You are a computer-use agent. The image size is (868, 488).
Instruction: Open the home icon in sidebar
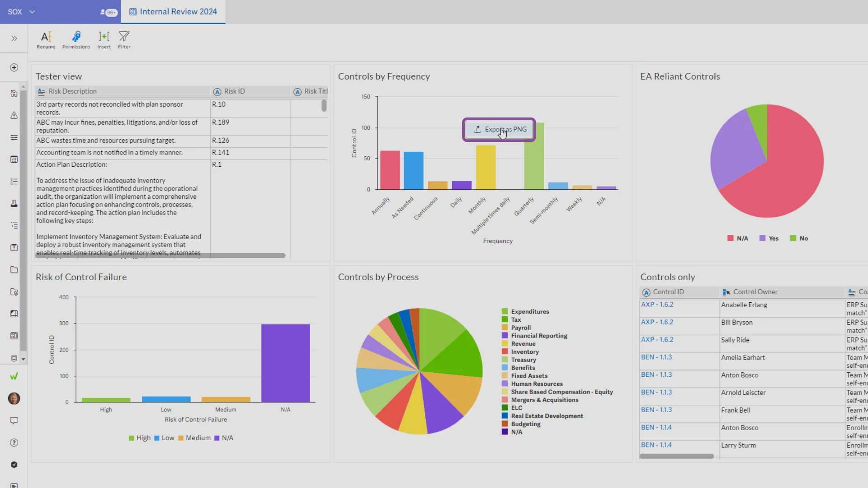pos(14,93)
